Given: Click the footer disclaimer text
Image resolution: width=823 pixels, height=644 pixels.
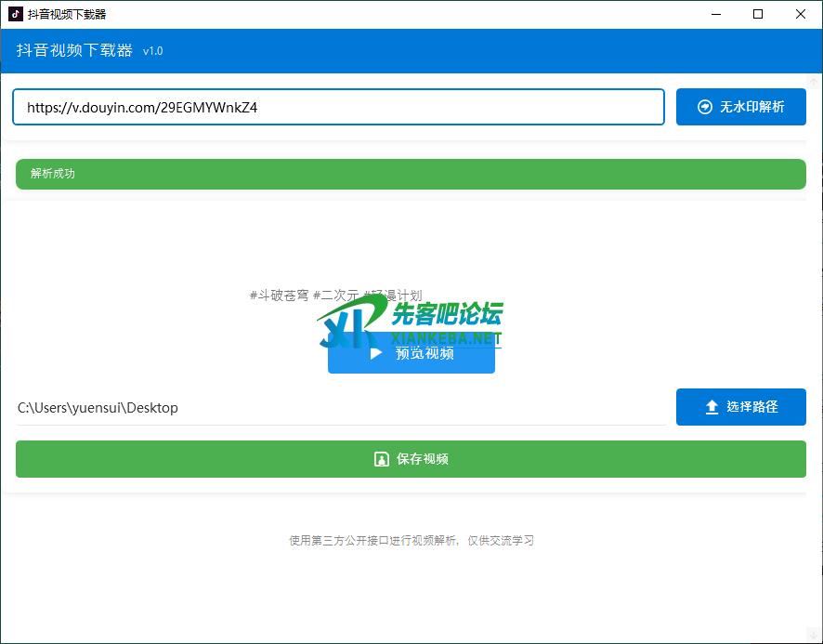Looking at the screenshot, I should pos(411,541).
